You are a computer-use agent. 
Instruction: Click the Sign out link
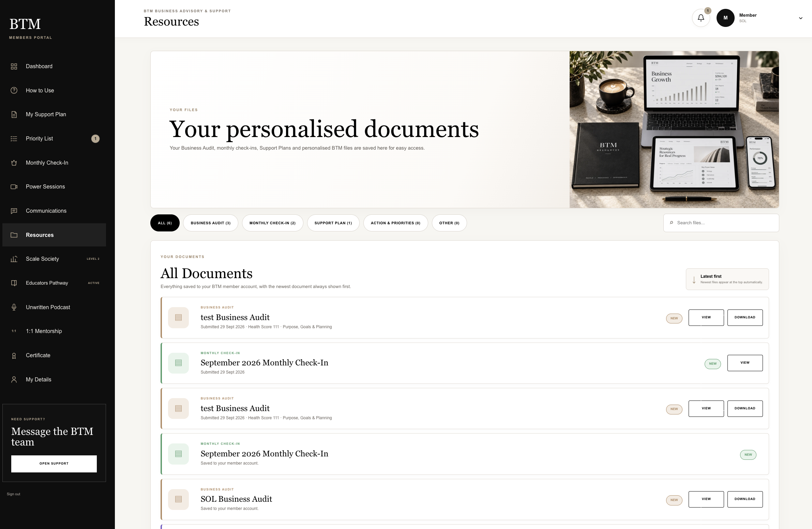click(13, 494)
